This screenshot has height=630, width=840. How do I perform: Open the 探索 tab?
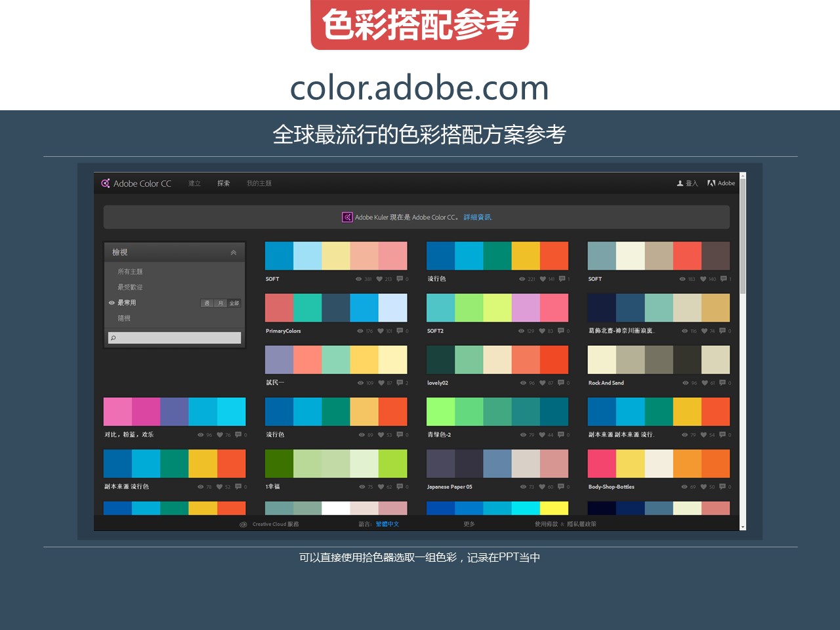[224, 183]
